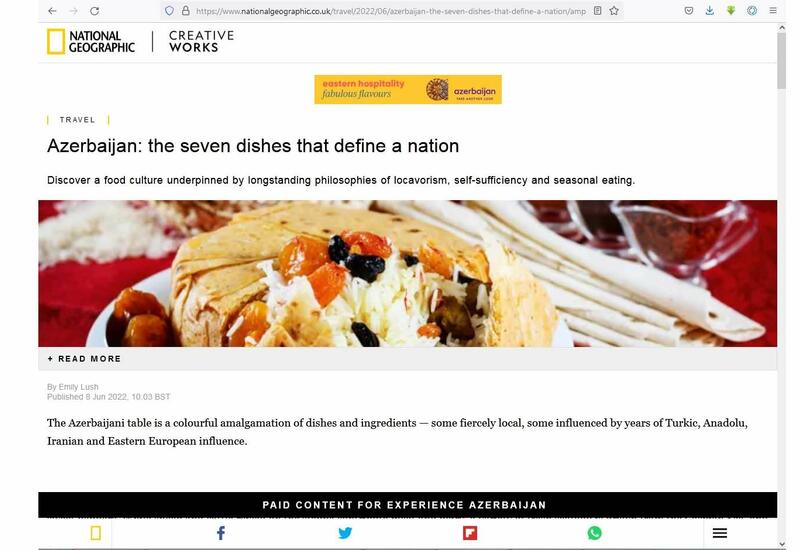
Task: Share article on WhatsApp
Action: (594, 533)
